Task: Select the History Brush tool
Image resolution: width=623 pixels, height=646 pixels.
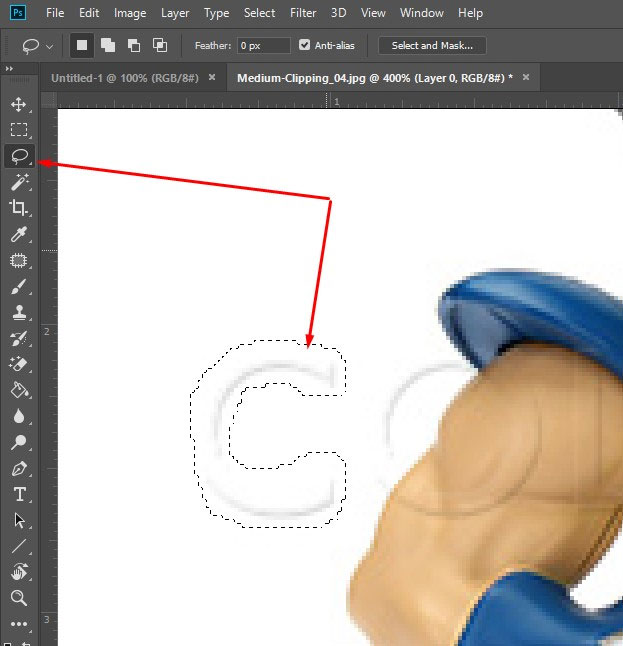Action: [x=19, y=338]
